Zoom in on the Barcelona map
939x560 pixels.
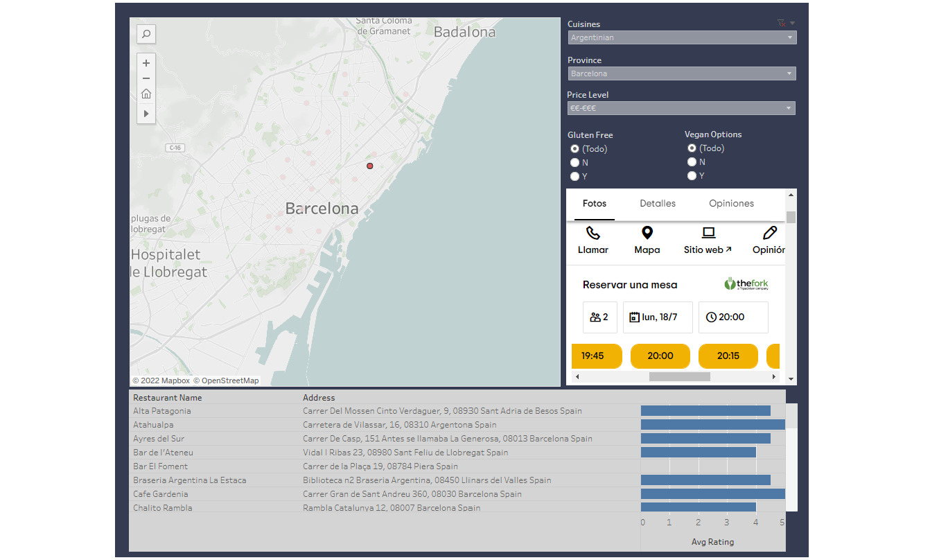146,62
